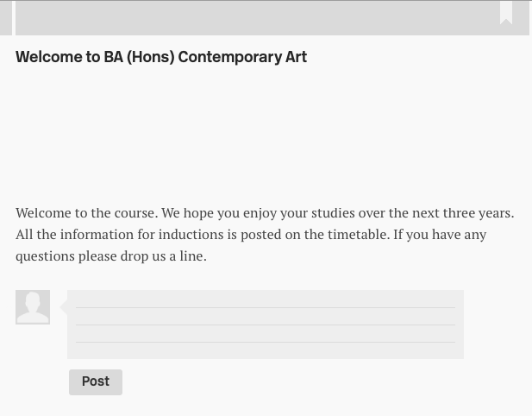
Task: Click the empty media area below title
Action: pos(266,134)
